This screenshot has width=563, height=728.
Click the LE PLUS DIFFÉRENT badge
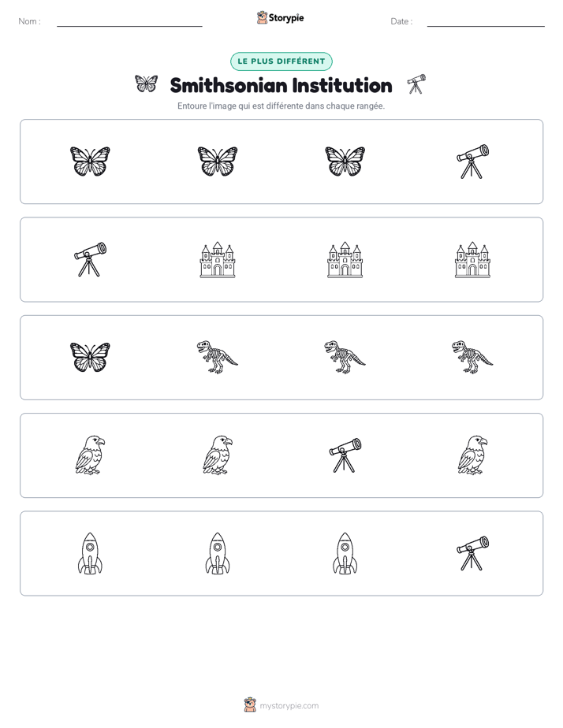coord(281,61)
